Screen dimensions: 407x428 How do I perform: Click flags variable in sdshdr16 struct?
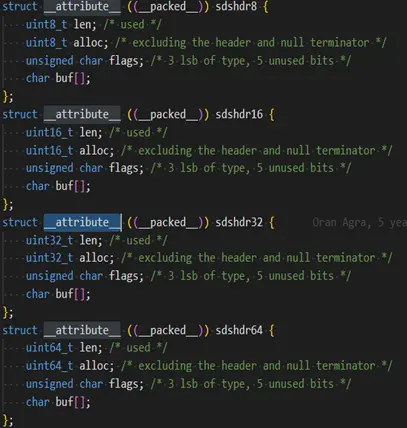click(124, 168)
